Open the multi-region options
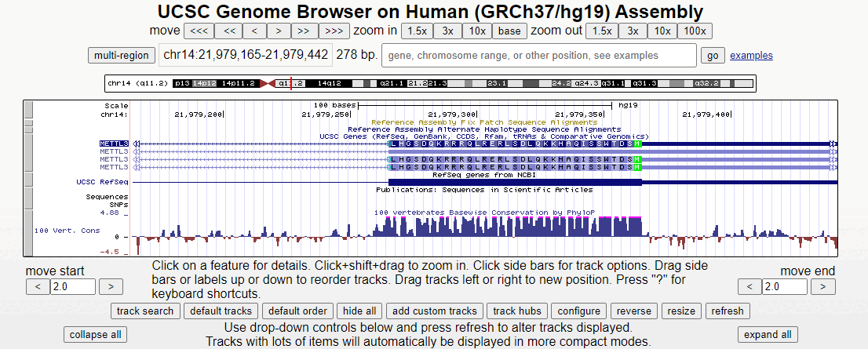The width and height of the screenshot is (868, 349). (122, 56)
